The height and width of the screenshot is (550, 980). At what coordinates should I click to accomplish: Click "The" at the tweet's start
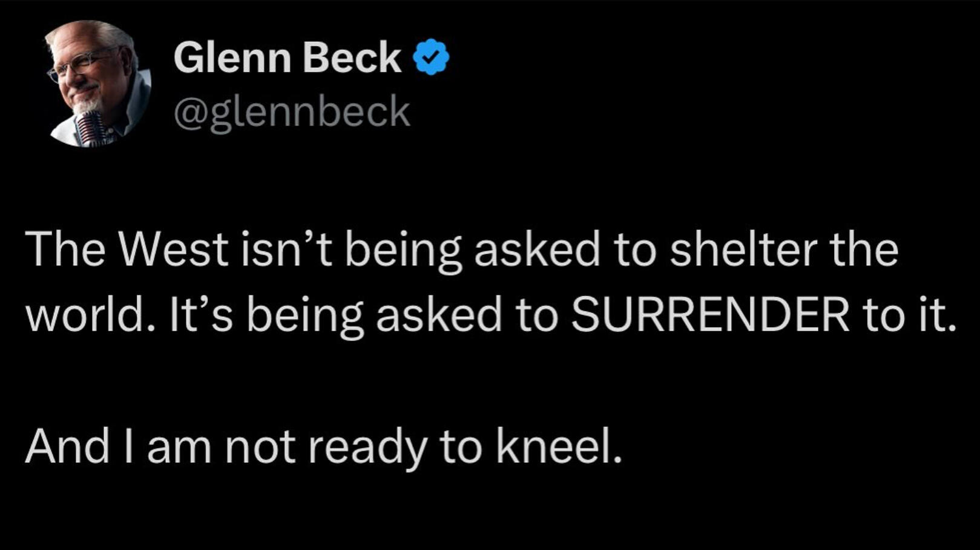coord(65,248)
